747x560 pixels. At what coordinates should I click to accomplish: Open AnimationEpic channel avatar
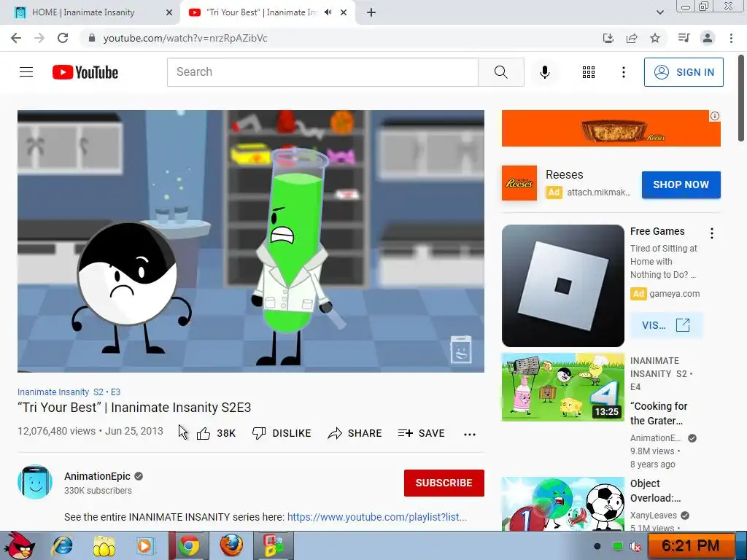click(x=35, y=482)
